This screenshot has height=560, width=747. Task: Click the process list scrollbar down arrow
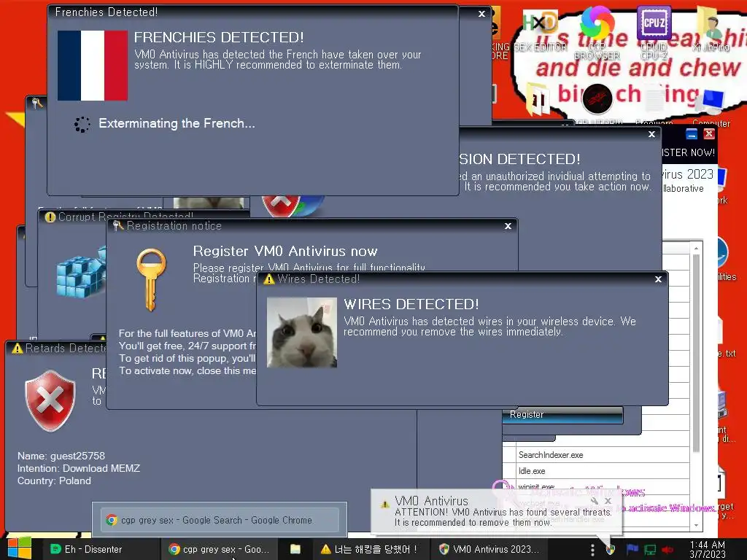696,525
